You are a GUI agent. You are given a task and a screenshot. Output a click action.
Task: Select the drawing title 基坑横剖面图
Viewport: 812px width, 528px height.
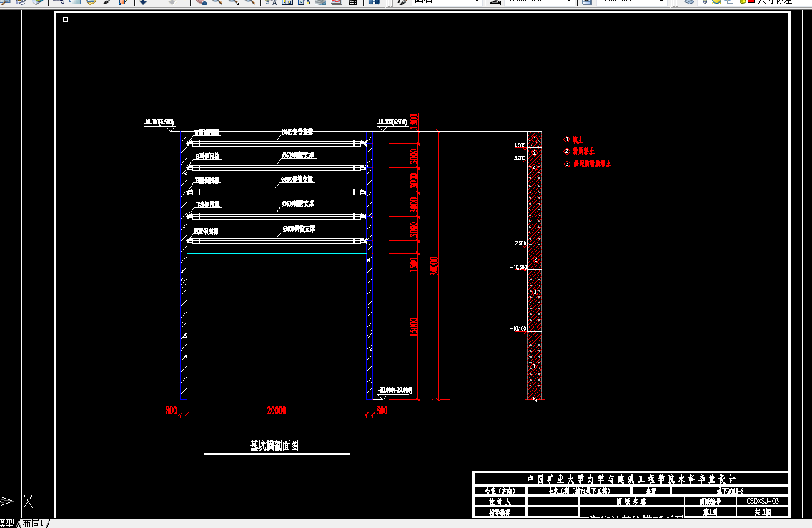pyautogui.click(x=274, y=446)
